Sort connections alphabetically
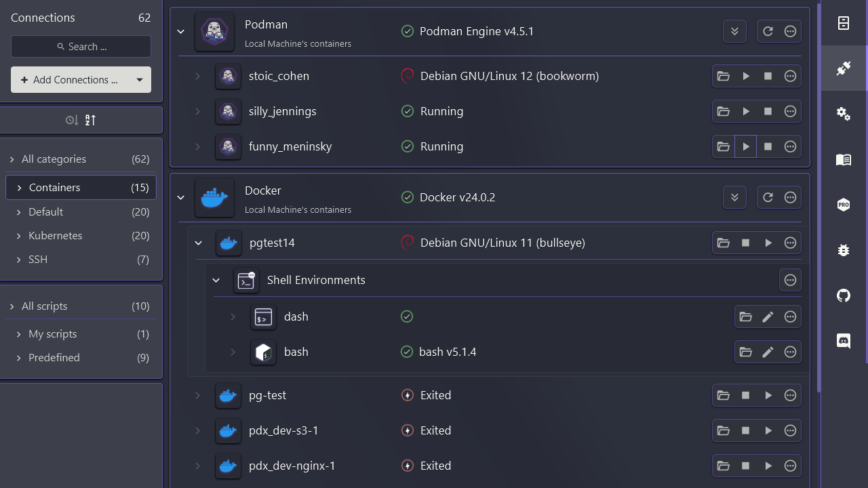This screenshot has width=868, height=488. (x=91, y=120)
